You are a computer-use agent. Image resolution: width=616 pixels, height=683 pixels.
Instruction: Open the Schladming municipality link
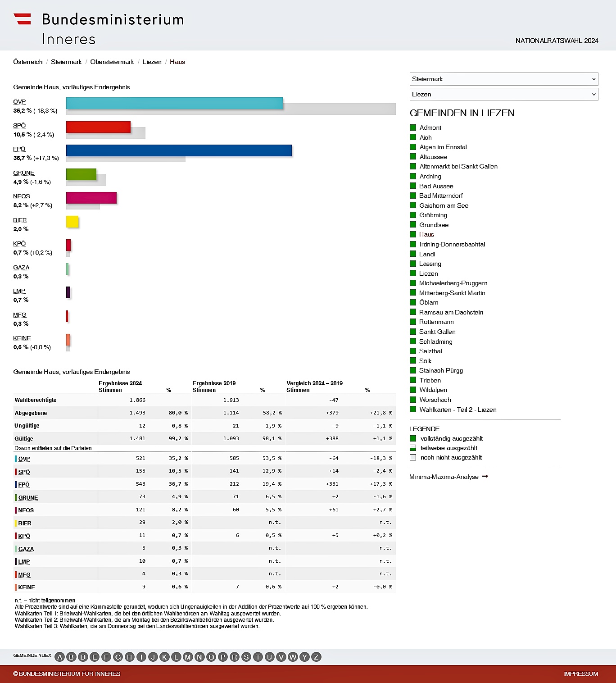[x=435, y=341]
